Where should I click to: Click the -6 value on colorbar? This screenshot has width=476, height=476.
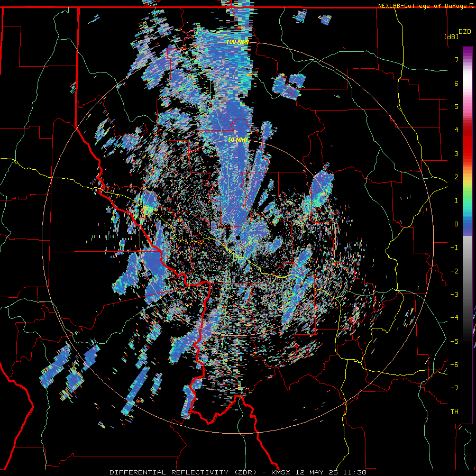click(x=454, y=365)
